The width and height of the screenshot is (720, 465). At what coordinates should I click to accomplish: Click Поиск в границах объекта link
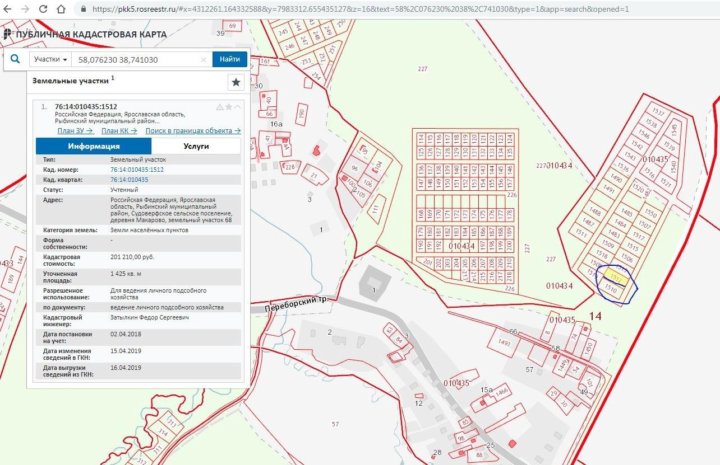coord(192,130)
